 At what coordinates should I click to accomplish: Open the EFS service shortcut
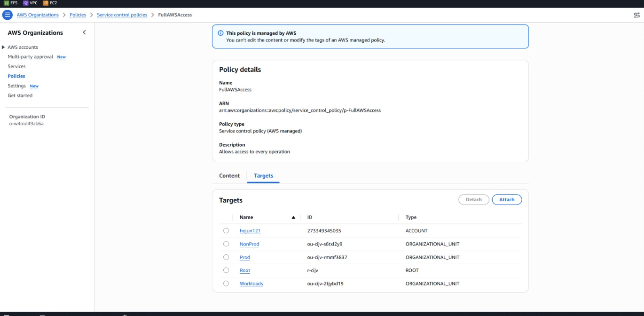click(10, 3)
